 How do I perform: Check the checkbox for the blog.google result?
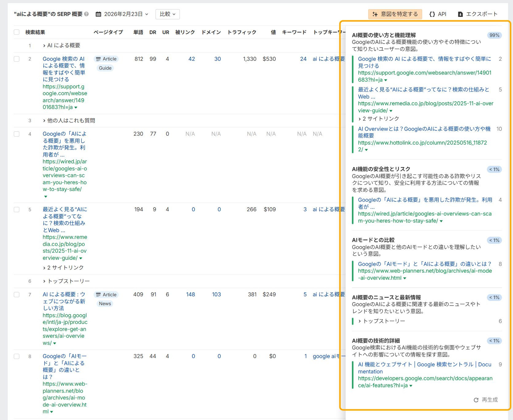17,294
